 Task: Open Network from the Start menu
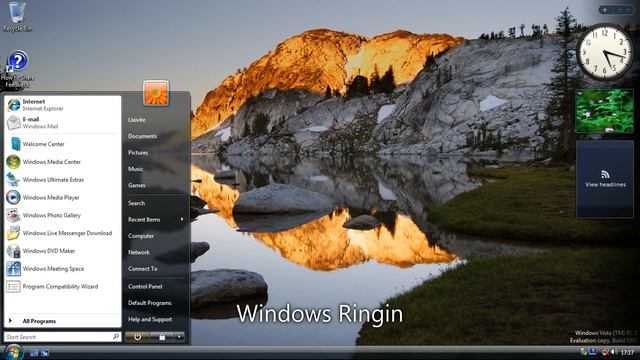click(139, 252)
